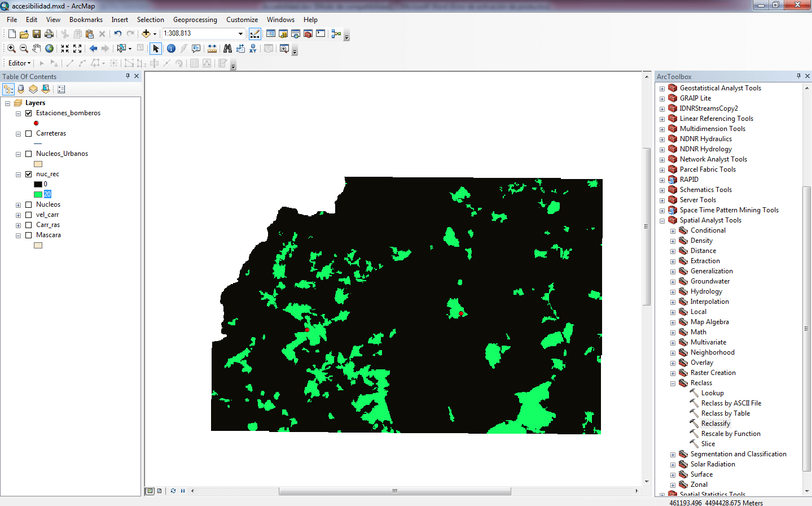This screenshot has height=506, width=812.
Task: Expand the Hydrology toolset
Action: pos(673,292)
